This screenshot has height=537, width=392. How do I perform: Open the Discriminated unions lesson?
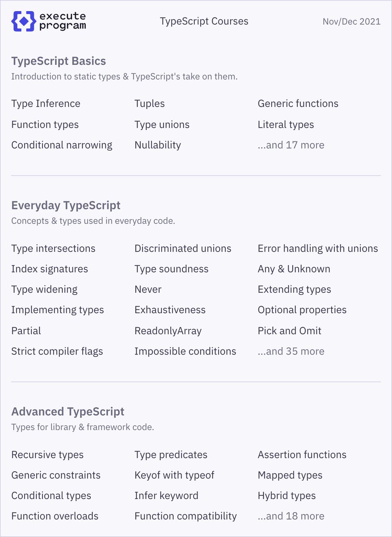click(x=183, y=248)
